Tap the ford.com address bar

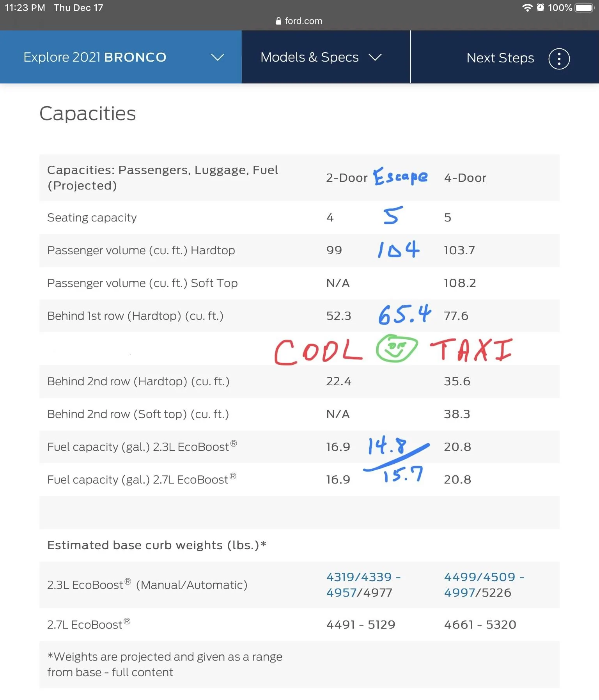coord(299,21)
